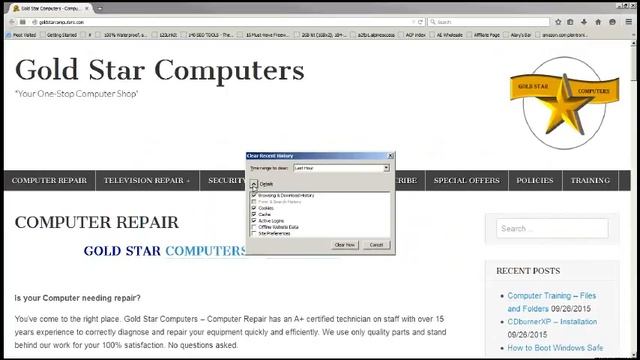The width and height of the screenshot is (640, 360).
Task: Uncheck the Active Logins checkbox
Action: (254, 220)
